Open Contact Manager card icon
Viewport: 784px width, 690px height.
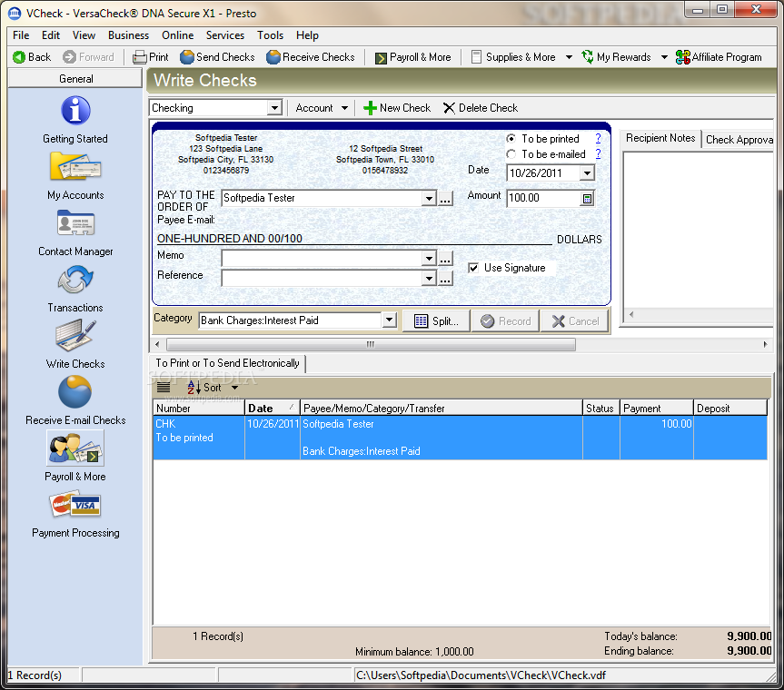point(75,222)
